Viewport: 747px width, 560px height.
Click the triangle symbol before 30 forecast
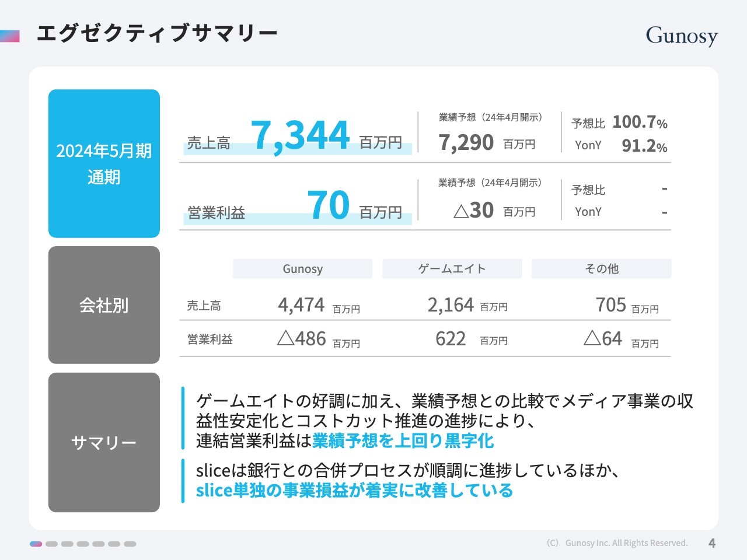point(460,211)
